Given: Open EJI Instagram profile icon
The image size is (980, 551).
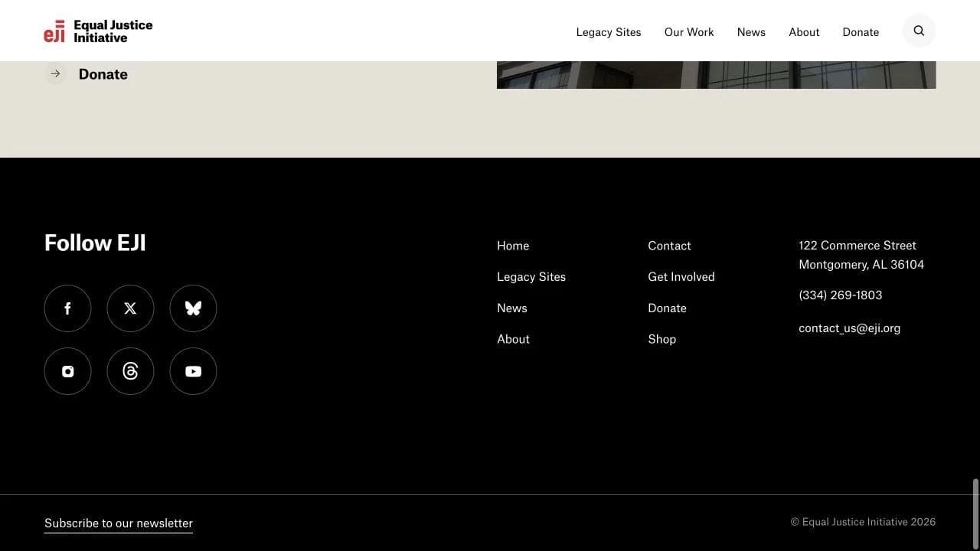Looking at the screenshot, I should [67, 371].
